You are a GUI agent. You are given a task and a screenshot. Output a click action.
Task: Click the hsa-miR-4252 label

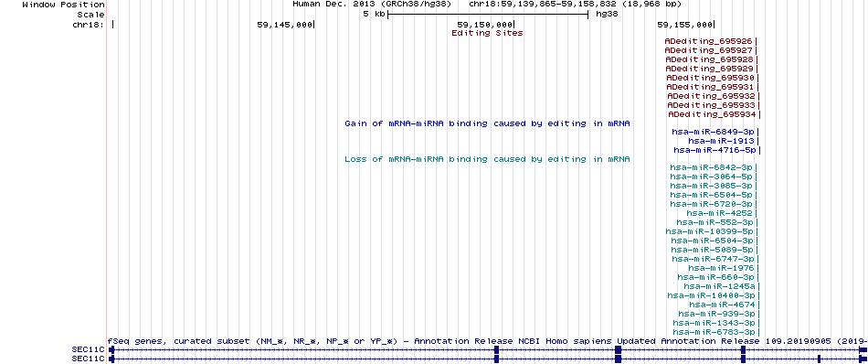(720, 213)
